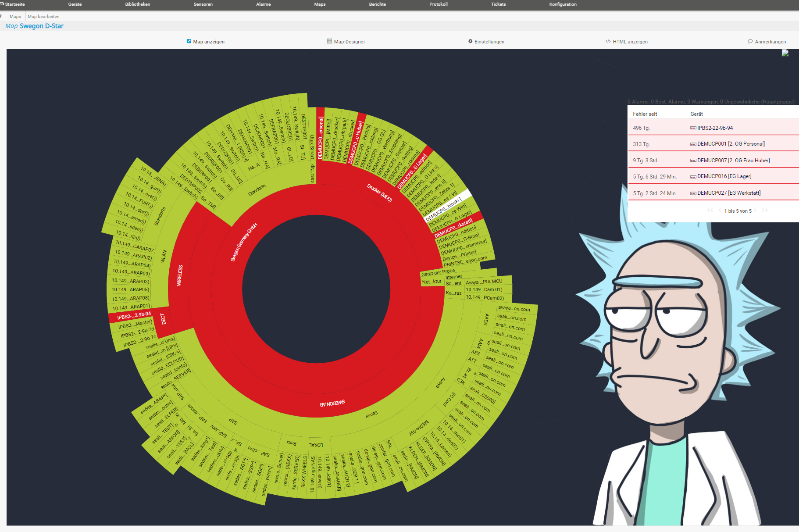Open the DEMUCP001 [2. OG Personal] device link
The image size is (799, 532).
[x=731, y=144]
